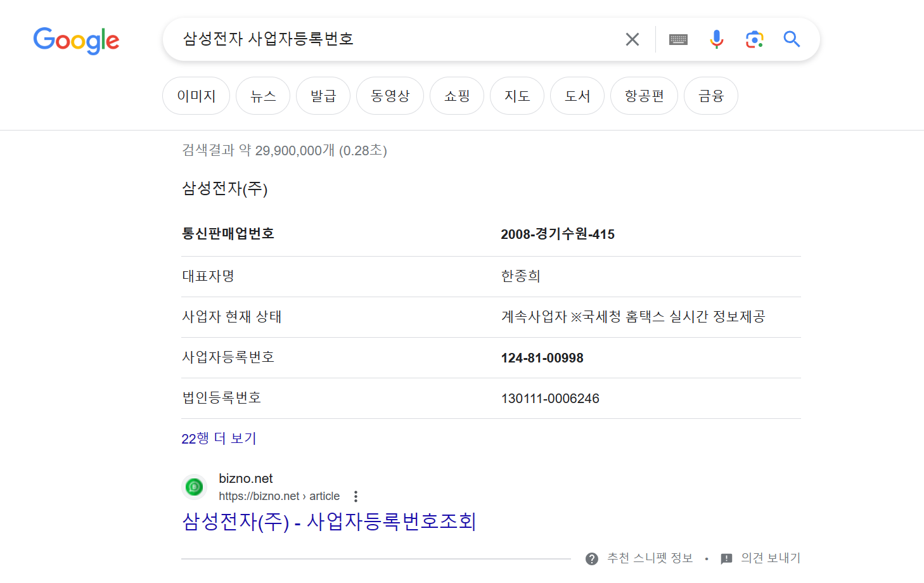Open the featured snippet info question-mark icon

(592, 558)
